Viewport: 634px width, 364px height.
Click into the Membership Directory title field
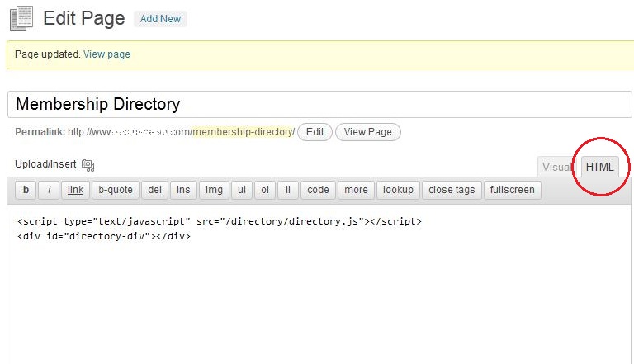click(x=319, y=104)
